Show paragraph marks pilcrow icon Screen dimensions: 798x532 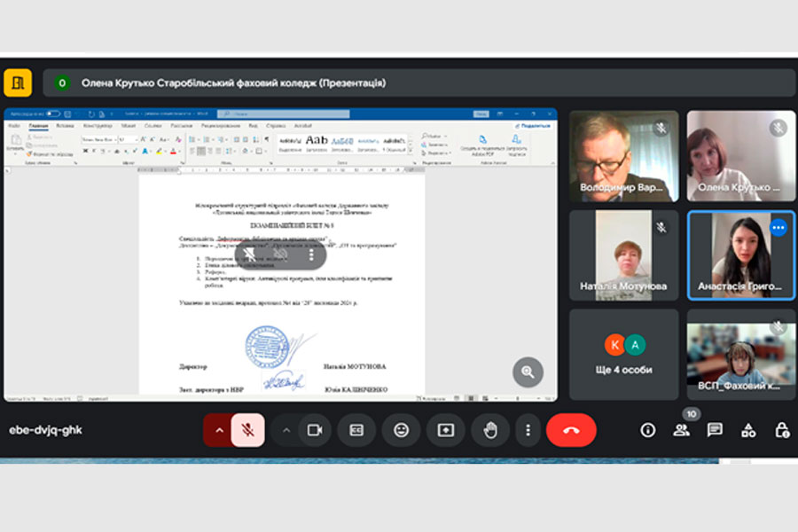point(266,139)
